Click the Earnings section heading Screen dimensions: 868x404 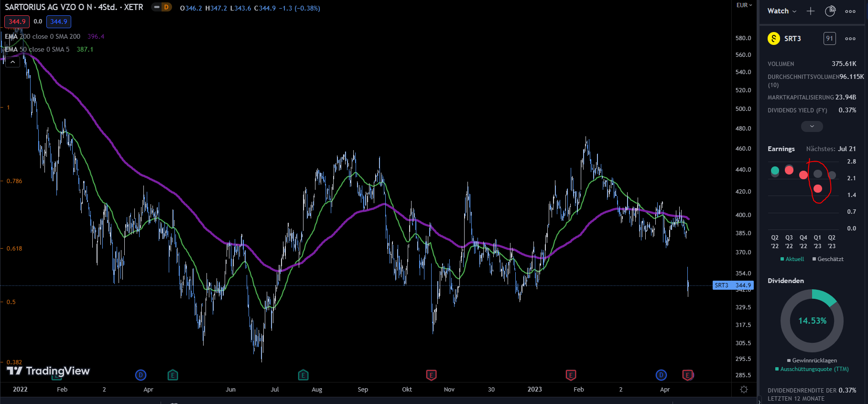pos(781,149)
